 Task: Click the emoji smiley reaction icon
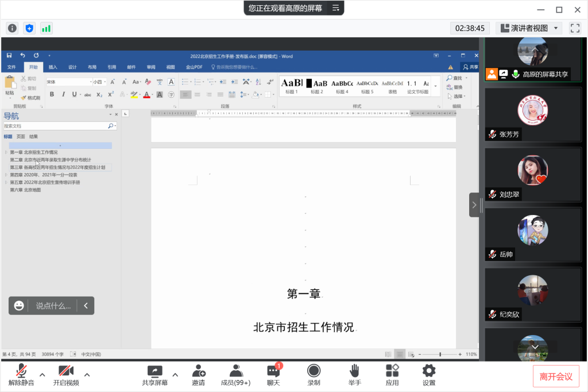19,306
